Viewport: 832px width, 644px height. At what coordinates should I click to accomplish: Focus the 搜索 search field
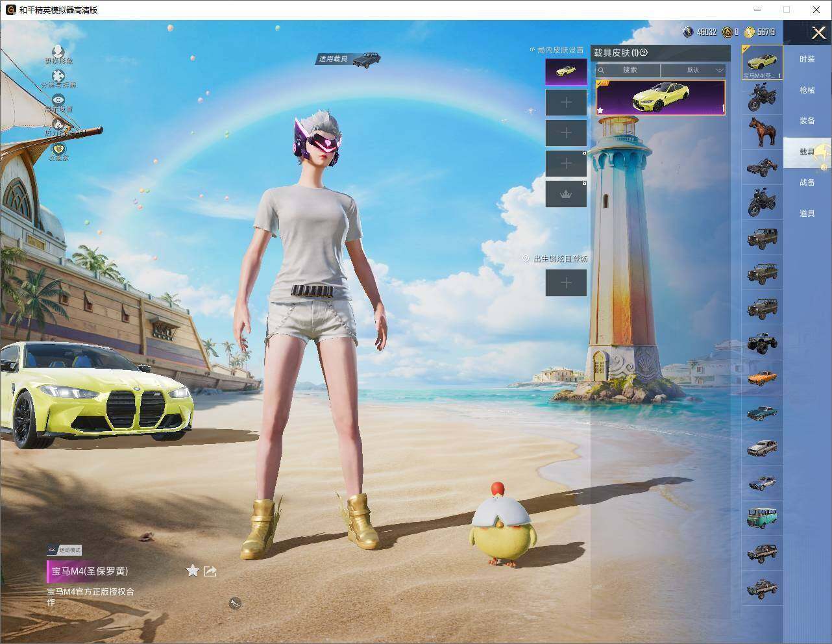628,70
